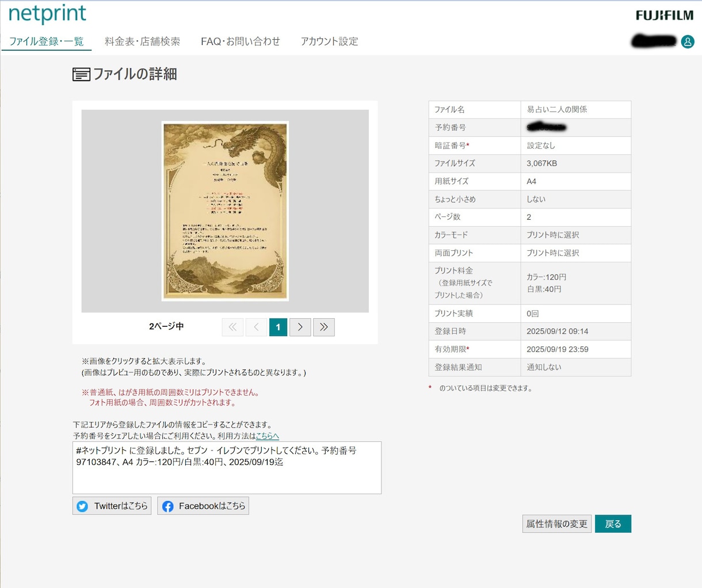
Task: Click the FUJIFILM logo
Action: [x=665, y=16]
